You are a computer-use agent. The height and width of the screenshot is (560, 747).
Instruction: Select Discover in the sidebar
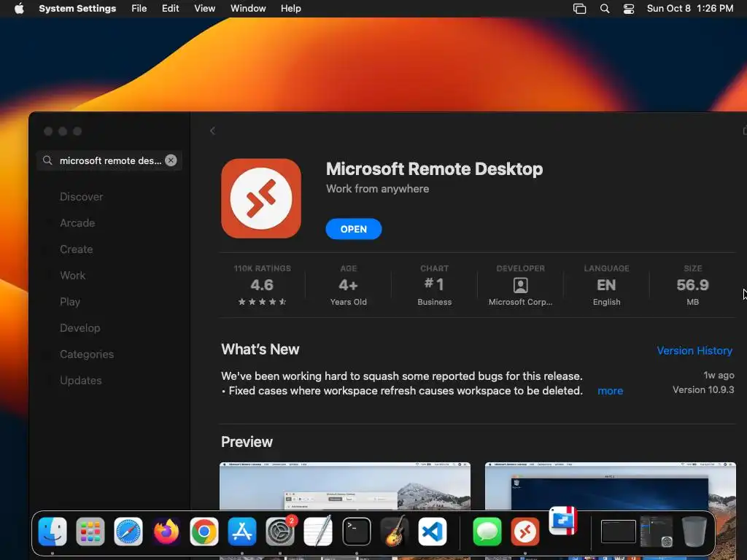click(81, 197)
